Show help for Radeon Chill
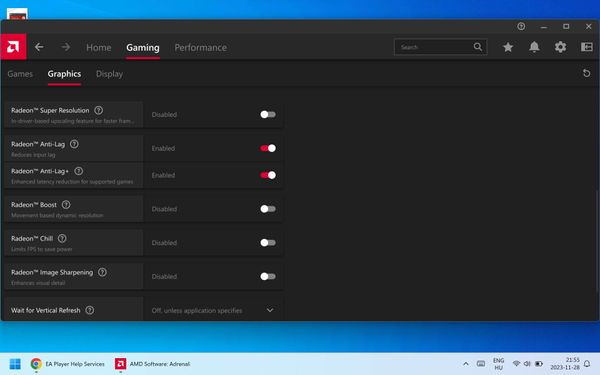Screen dimensions: 600x375 point(62,238)
